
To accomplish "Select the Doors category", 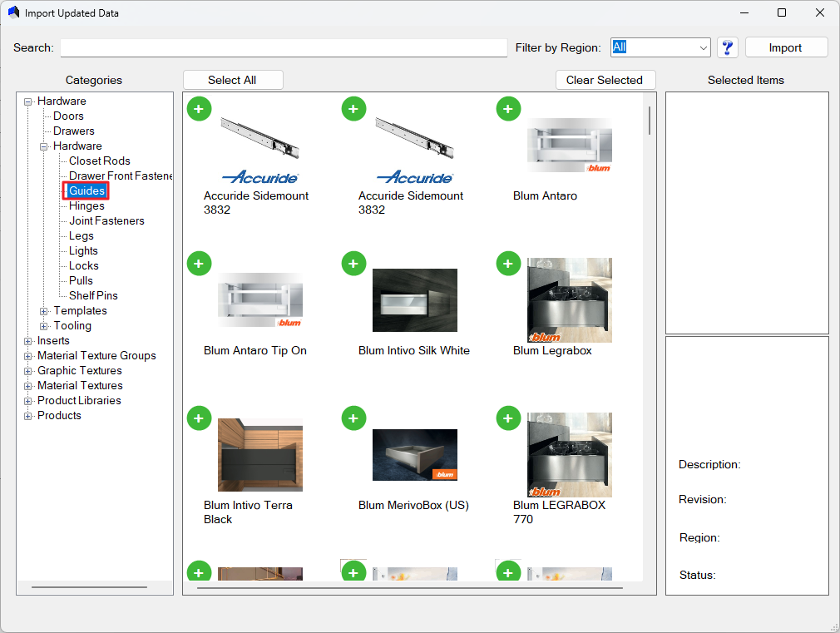I will 68,116.
